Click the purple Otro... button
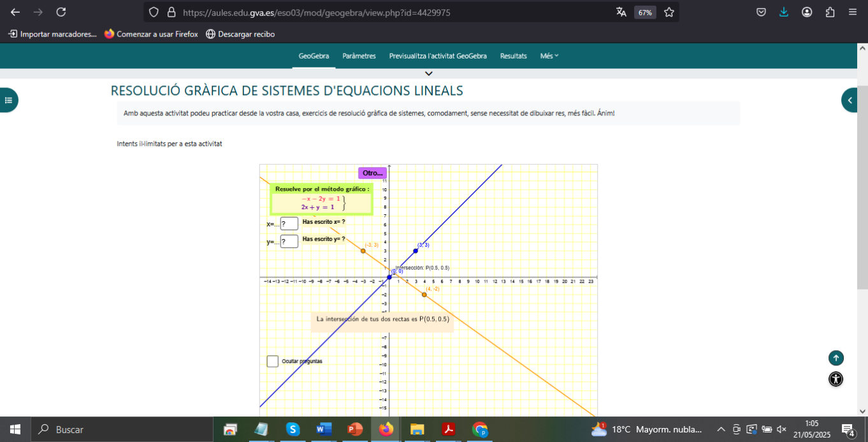The image size is (868, 442). [x=373, y=173]
